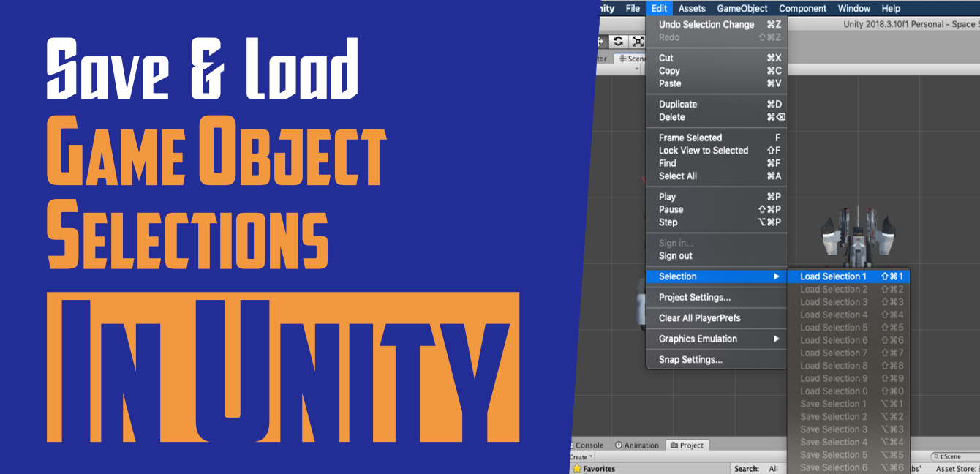The image size is (980, 474).
Task: Open the GameObject menu
Action: point(742,9)
